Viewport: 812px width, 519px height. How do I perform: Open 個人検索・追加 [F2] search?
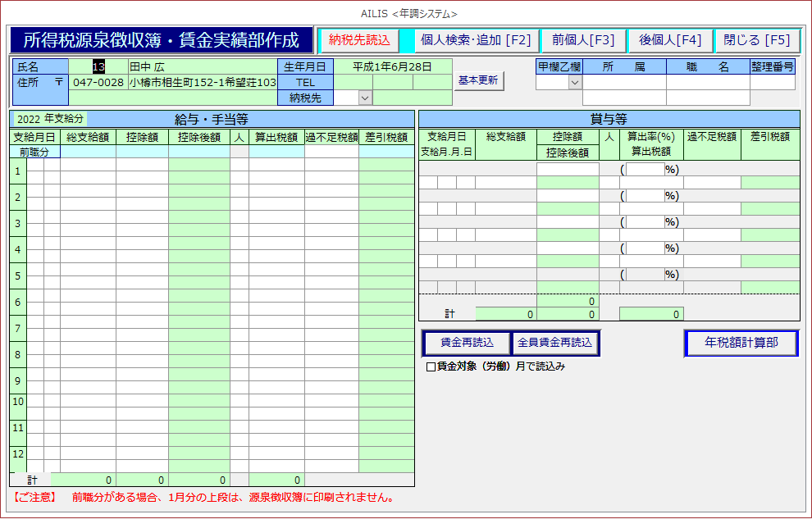[476, 40]
